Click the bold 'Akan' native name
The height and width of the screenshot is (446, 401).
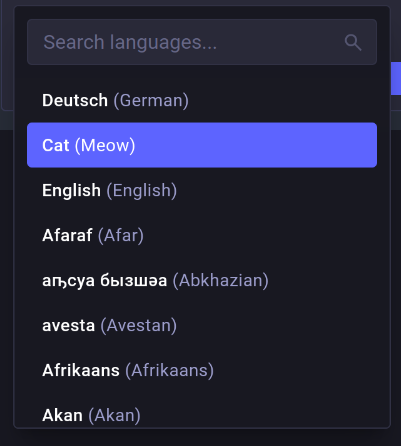pyautogui.click(x=62, y=415)
